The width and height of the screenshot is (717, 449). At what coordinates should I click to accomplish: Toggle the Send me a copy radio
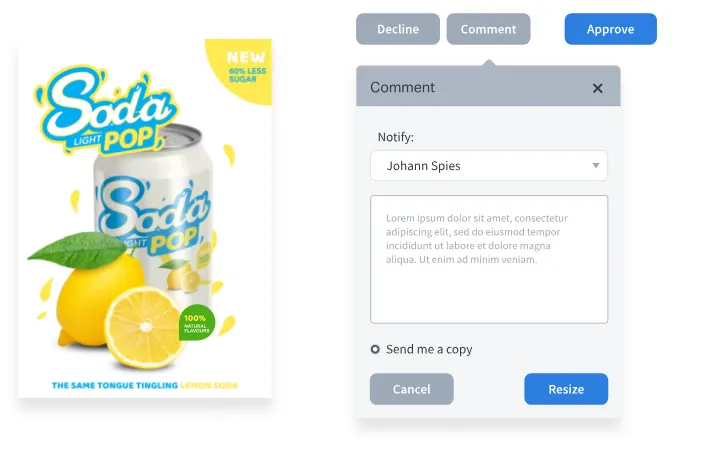point(375,349)
